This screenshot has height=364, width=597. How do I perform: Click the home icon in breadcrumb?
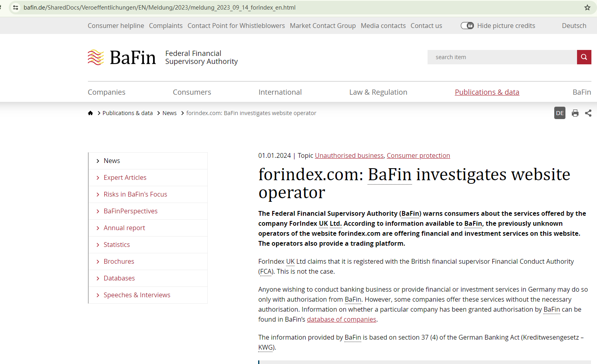(90, 113)
